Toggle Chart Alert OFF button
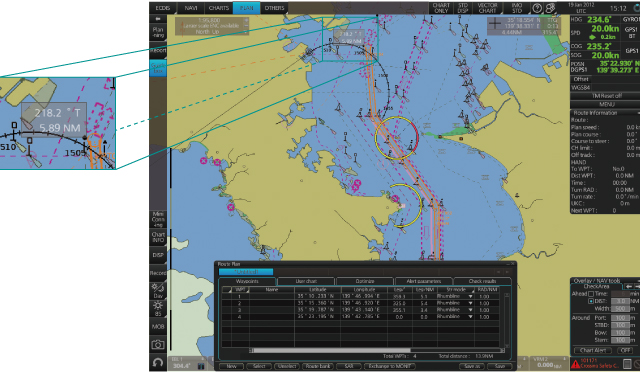This screenshot has height=372, width=640. point(625,350)
